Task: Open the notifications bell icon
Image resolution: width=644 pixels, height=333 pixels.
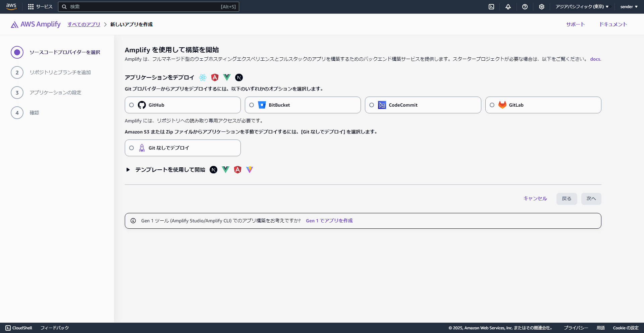Action: click(x=508, y=7)
